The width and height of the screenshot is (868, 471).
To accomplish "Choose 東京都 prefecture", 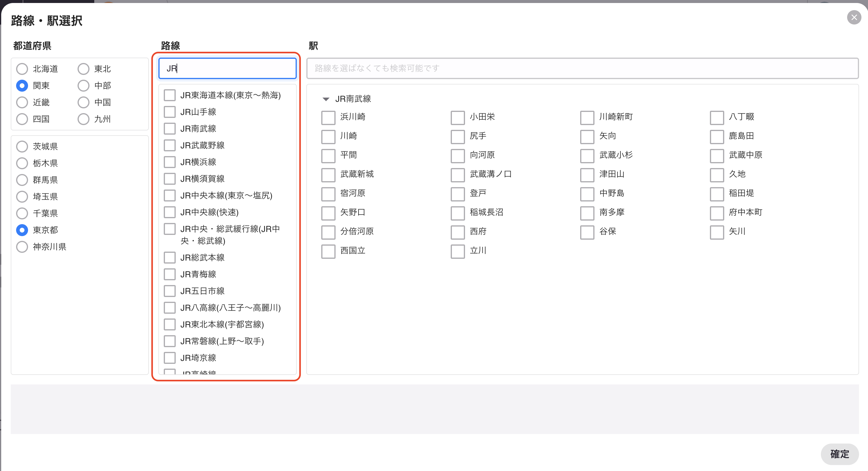I will [22, 230].
